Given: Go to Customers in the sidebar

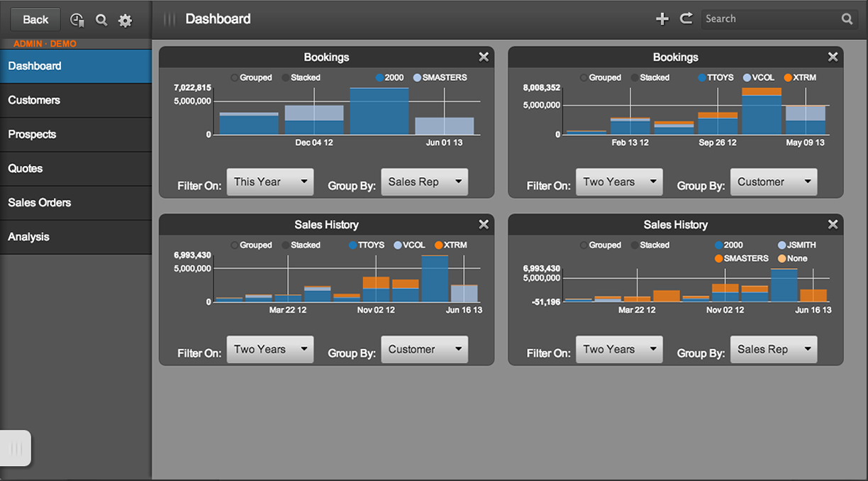Looking at the screenshot, I should [x=76, y=100].
